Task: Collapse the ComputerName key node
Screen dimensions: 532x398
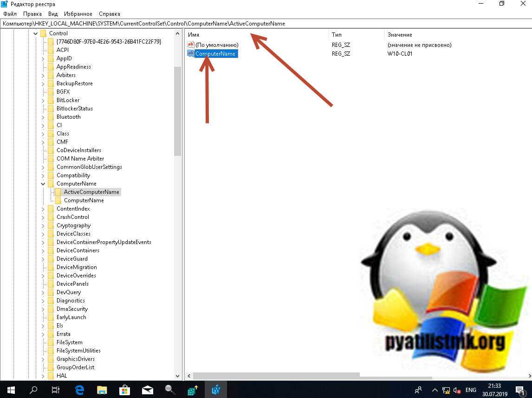Action: (x=43, y=184)
